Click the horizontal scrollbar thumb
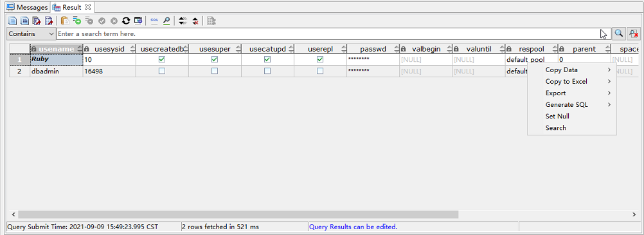 pyautogui.click(x=238, y=214)
